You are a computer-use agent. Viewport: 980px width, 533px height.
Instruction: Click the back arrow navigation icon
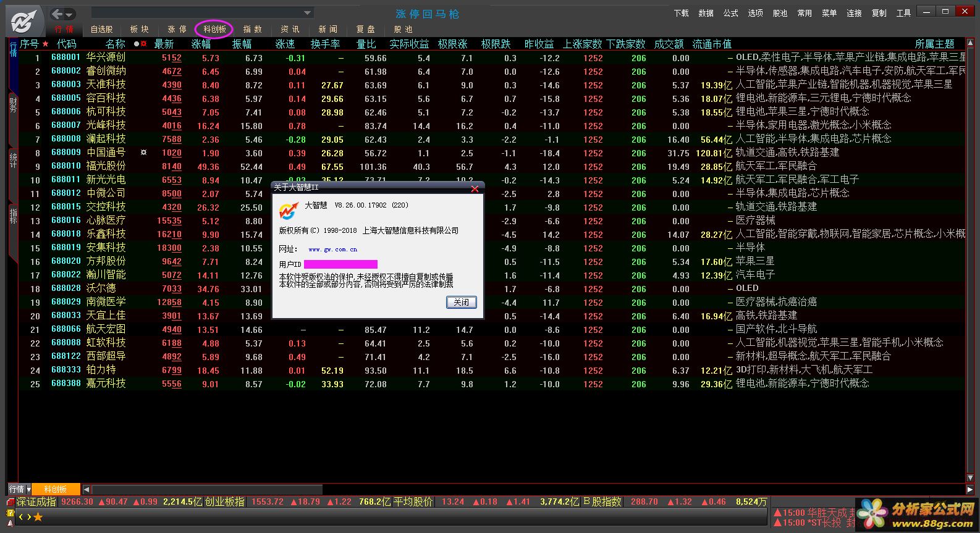coord(57,14)
